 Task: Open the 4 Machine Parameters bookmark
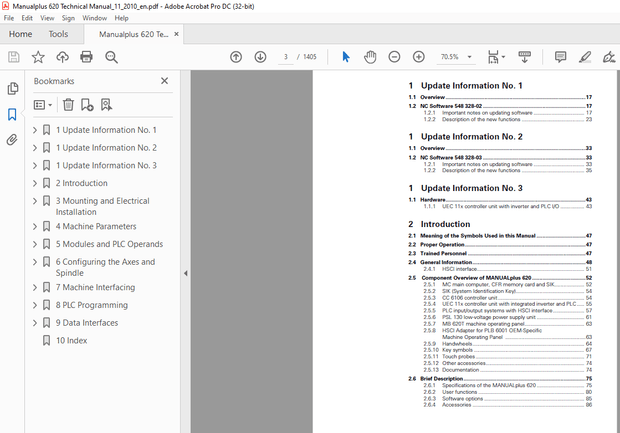pyautogui.click(x=96, y=226)
